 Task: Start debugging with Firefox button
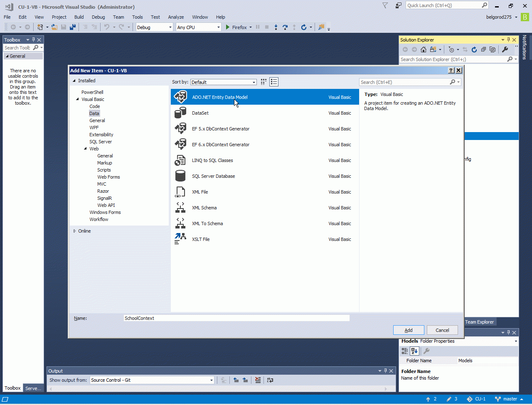236,27
